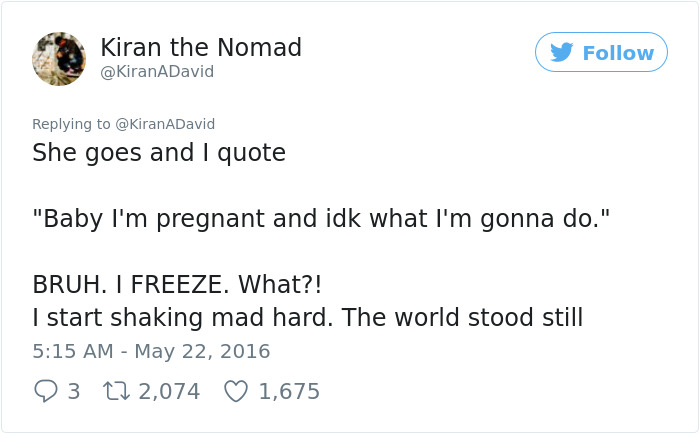700x434 pixels.
Task: Click the Twitter bird icon in Follow
Action: pos(562,52)
